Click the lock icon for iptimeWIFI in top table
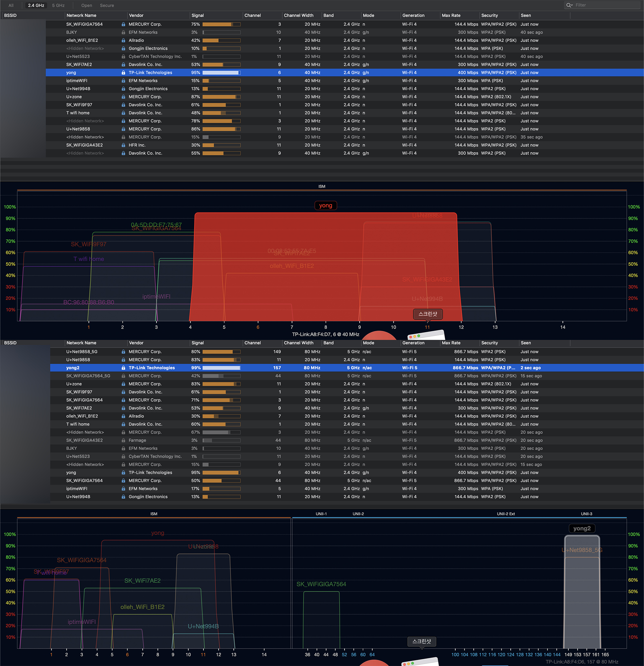Image resolution: width=644 pixels, height=666 pixels. tap(123, 81)
